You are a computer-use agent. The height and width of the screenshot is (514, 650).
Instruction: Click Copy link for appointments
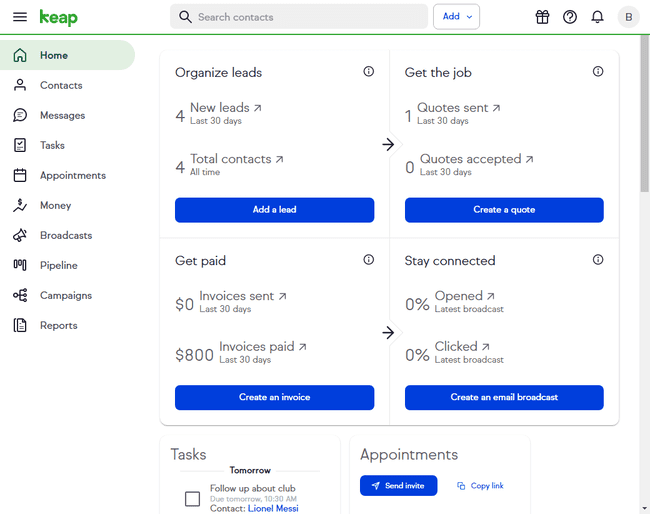click(x=480, y=486)
